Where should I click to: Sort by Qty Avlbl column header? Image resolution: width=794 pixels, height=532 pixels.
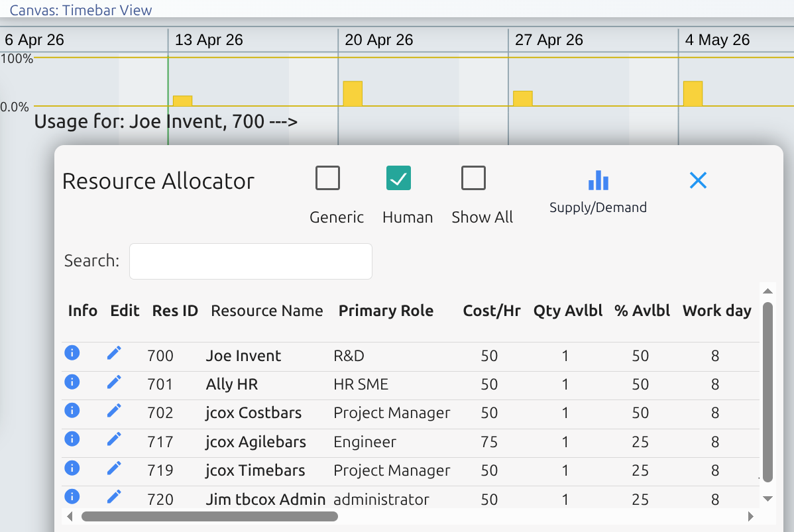click(567, 310)
